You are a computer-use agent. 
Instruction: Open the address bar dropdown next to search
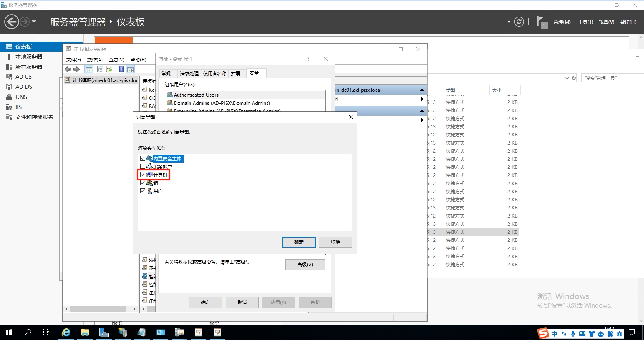pos(567,78)
